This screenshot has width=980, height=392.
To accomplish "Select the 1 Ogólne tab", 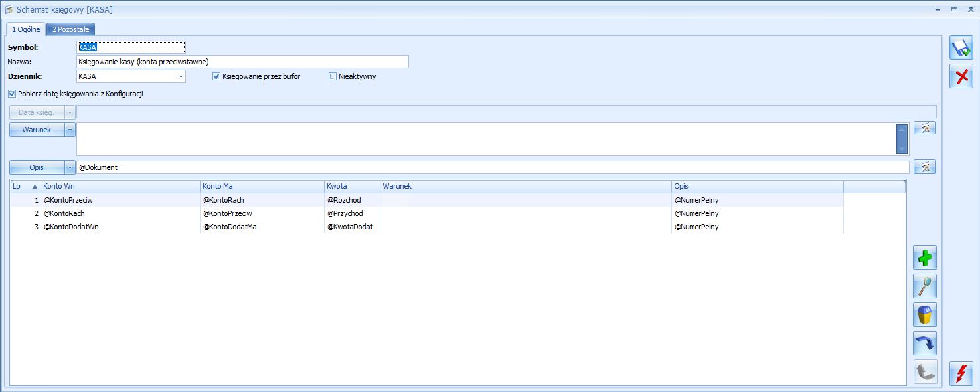I will (25, 29).
